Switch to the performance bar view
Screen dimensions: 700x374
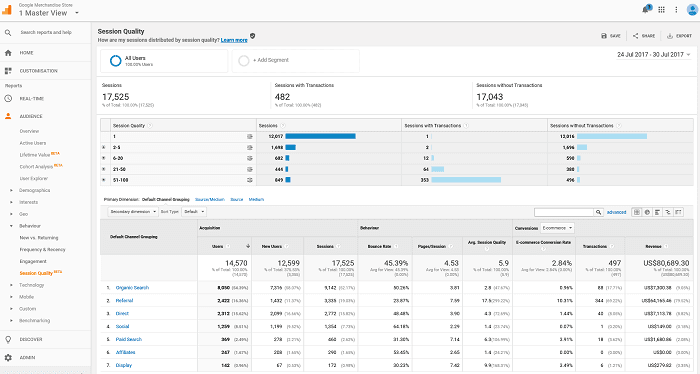pyautogui.click(x=657, y=212)
